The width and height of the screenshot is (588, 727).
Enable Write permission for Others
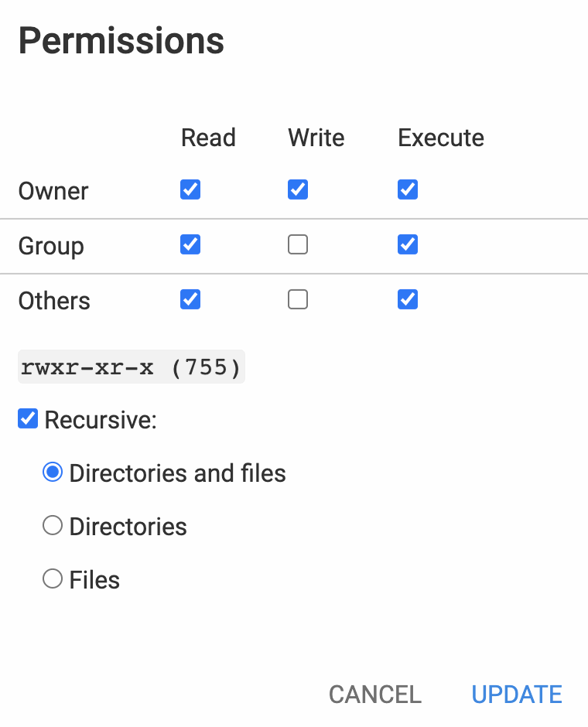pyautogui.click(x=298, y=299)
